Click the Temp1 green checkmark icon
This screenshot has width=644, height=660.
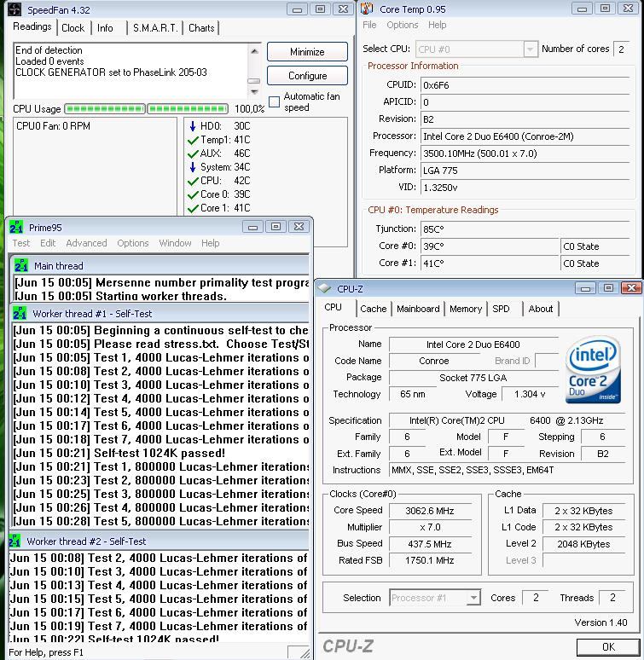[x=193, y=140]
